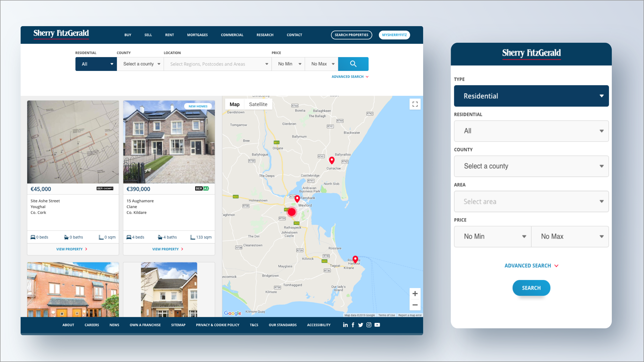644x362 pixels.
Task: Open the Residential type dropdown in mobile panel
Action: coord(531,96)
